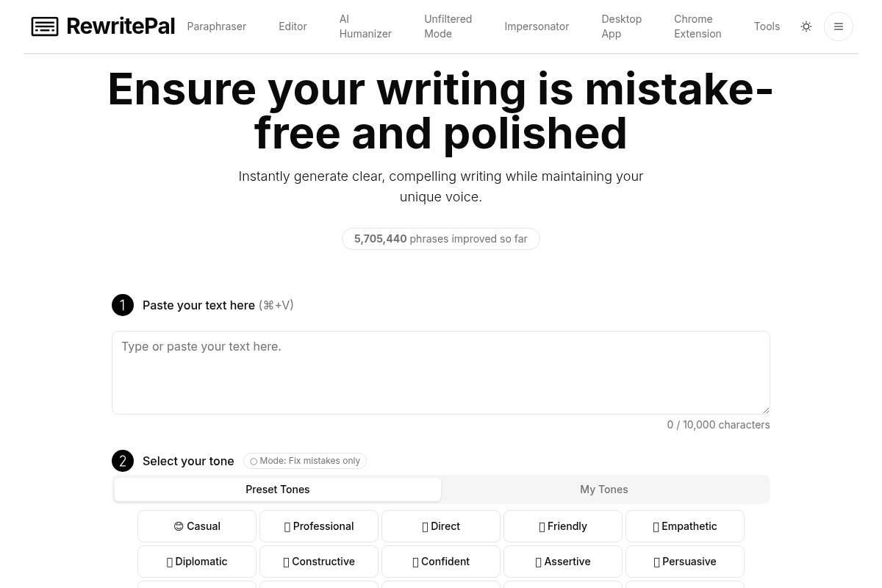Select the Friendly tone
Screen dimensions: 882x588
562,526
